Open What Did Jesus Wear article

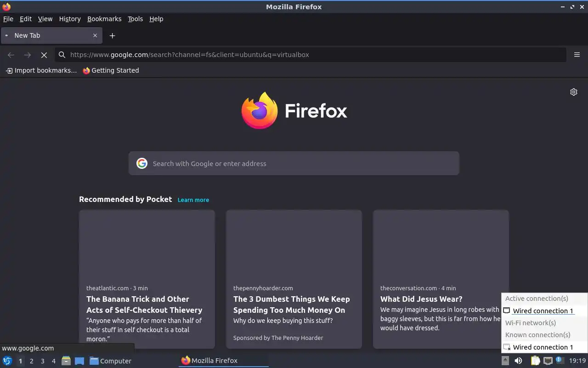coord(441,279)
